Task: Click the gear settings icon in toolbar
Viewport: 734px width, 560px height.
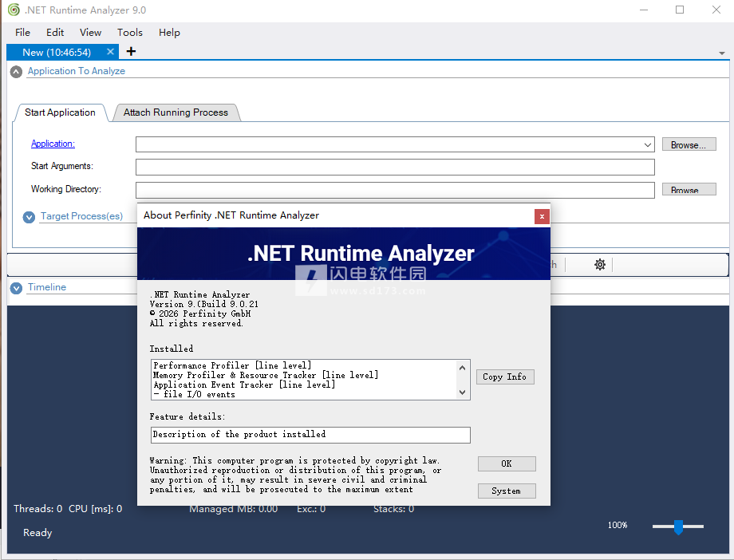Action: coord(600,265)
